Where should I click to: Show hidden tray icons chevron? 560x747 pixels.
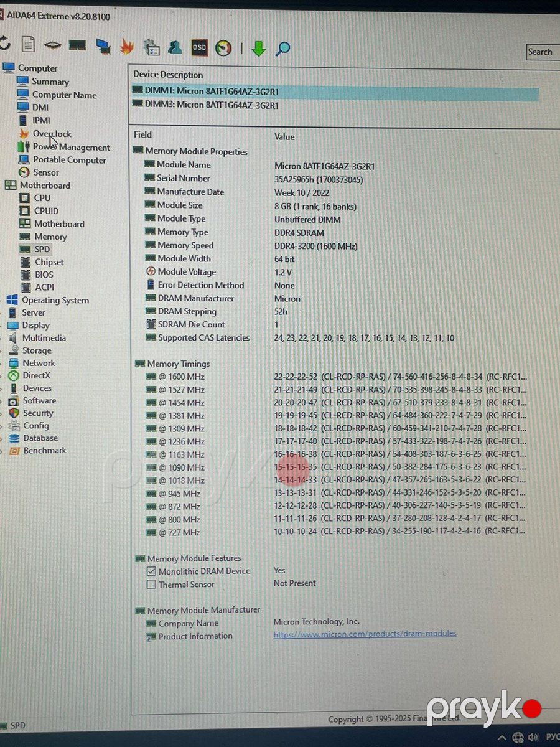coord(502,738)
